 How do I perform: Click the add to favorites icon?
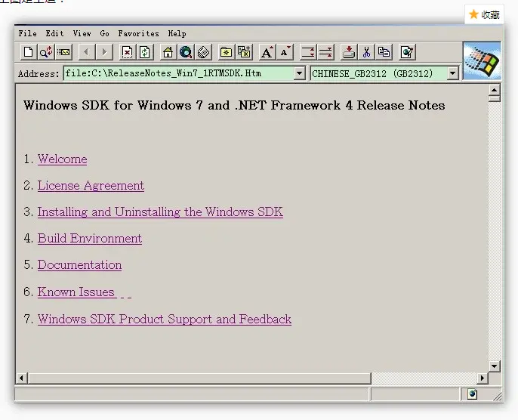(244, 52)
